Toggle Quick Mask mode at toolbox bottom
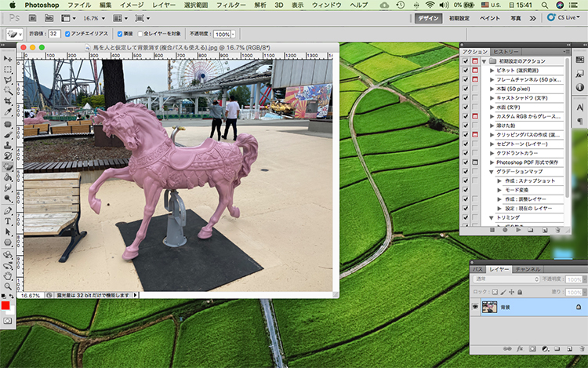 pos(8,321)
